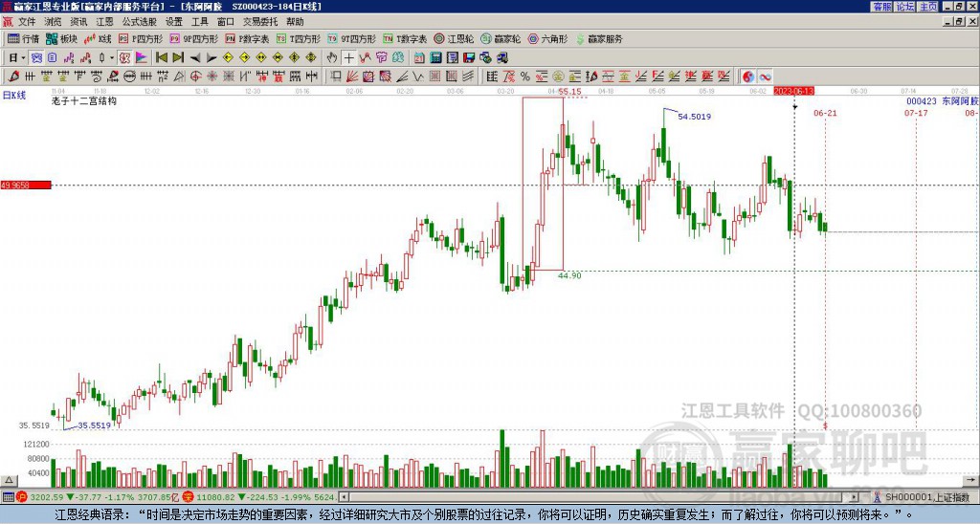Open the 公式选股 menu
This screenshot has height=524, width=980.
click(140, 22)
